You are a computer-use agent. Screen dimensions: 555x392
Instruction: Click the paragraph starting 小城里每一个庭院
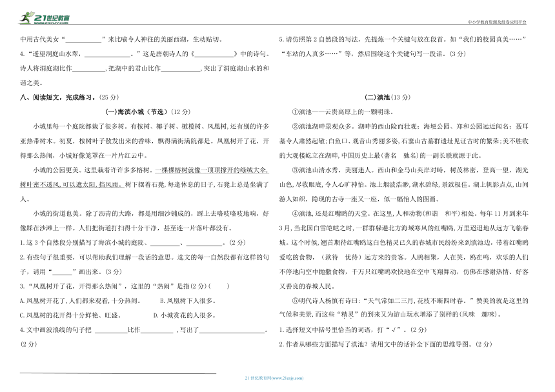click(145, 141)
